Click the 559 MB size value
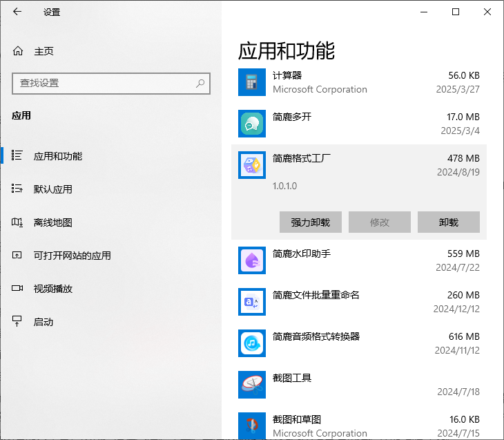 tap(463, 254)
